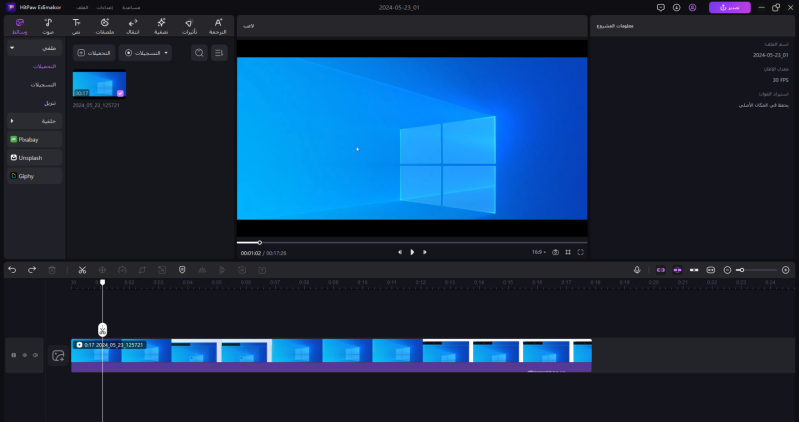Play the preview video
Image resolution: width=799 pixels, height=422 pixels.
[x=412, y=252]
